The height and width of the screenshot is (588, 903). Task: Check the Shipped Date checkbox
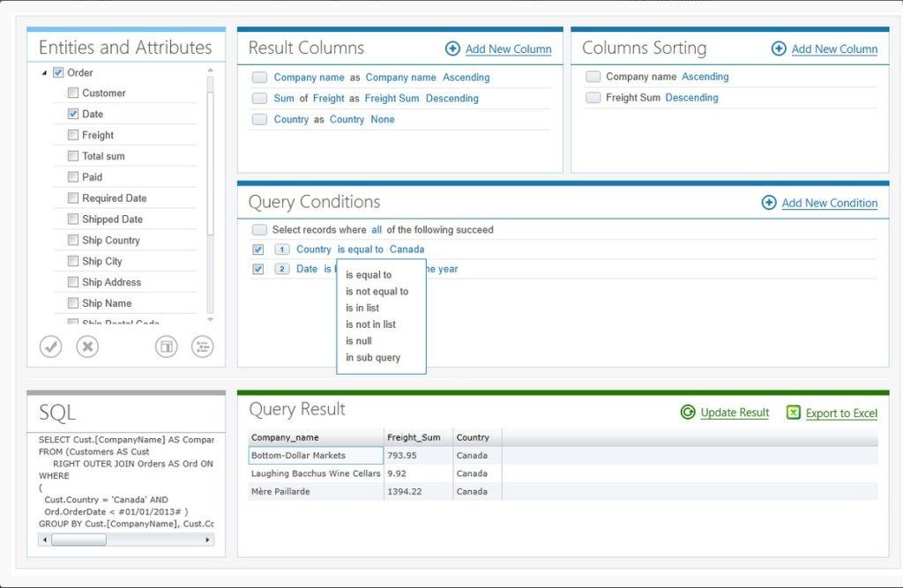[x=73, y=219]
